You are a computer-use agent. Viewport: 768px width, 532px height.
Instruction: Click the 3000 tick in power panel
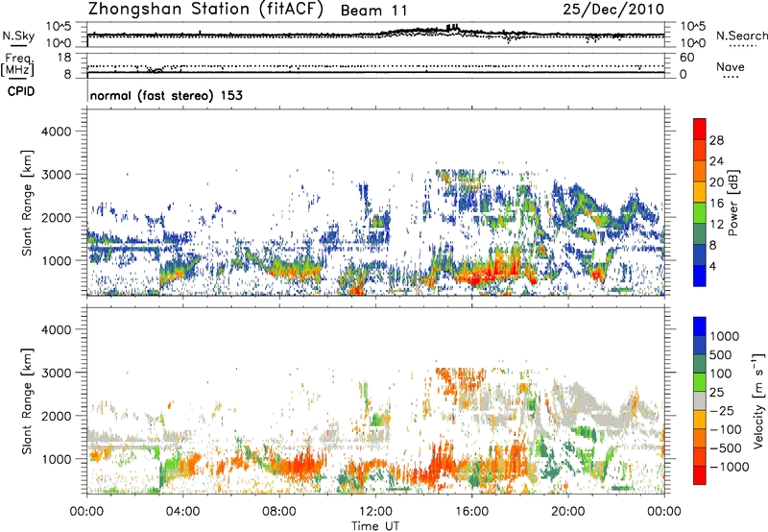(56, 175)
